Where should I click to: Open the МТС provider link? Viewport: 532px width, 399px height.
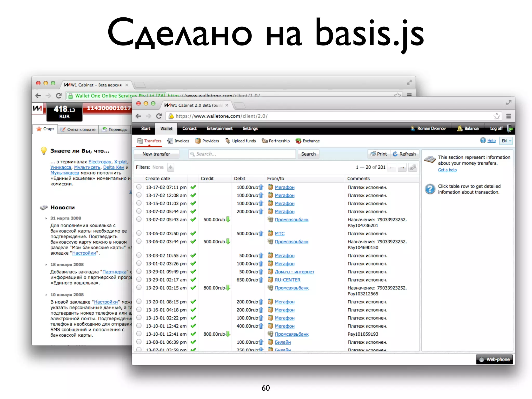click(280, 234)
